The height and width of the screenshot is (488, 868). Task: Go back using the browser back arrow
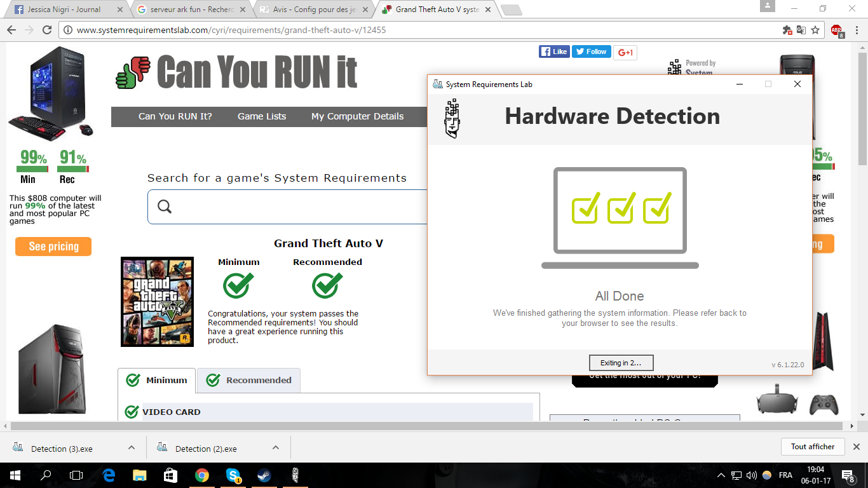pyautogui.click(x=11, y=30)
